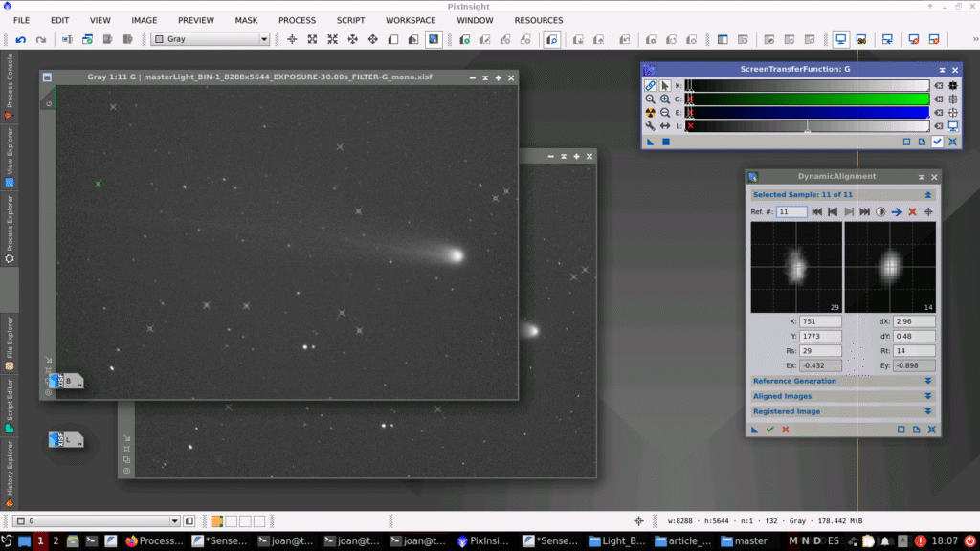Toggle track view checkmark in ScreenTransferFunction
The image size is (980, 551).
pyautogui.click(x=937, y=142)
